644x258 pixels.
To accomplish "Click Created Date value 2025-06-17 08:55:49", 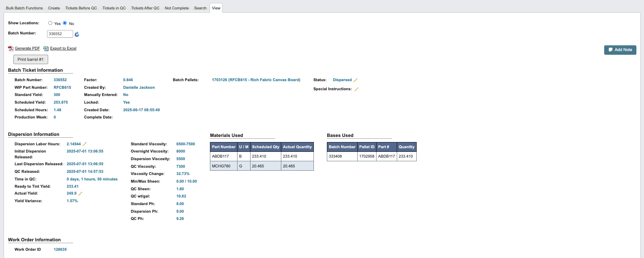I will tap(141, 110).
